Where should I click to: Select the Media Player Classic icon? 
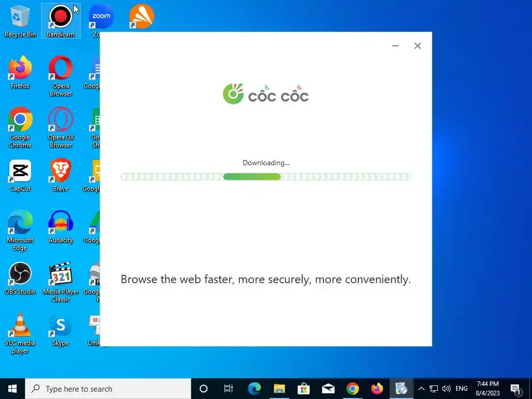[x=60, y=282]
